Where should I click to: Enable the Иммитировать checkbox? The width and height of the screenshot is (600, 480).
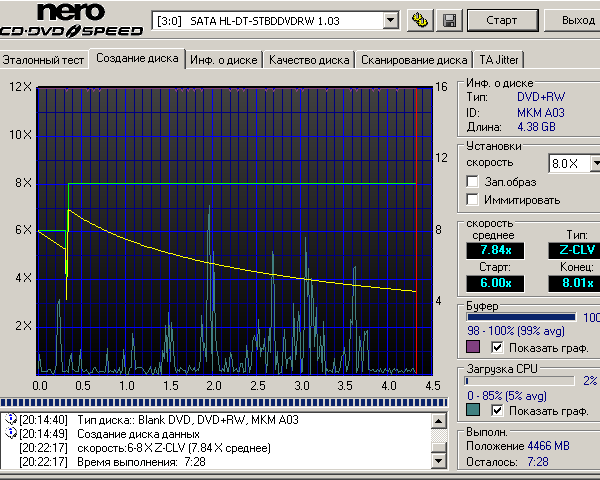tap(473, 199)
